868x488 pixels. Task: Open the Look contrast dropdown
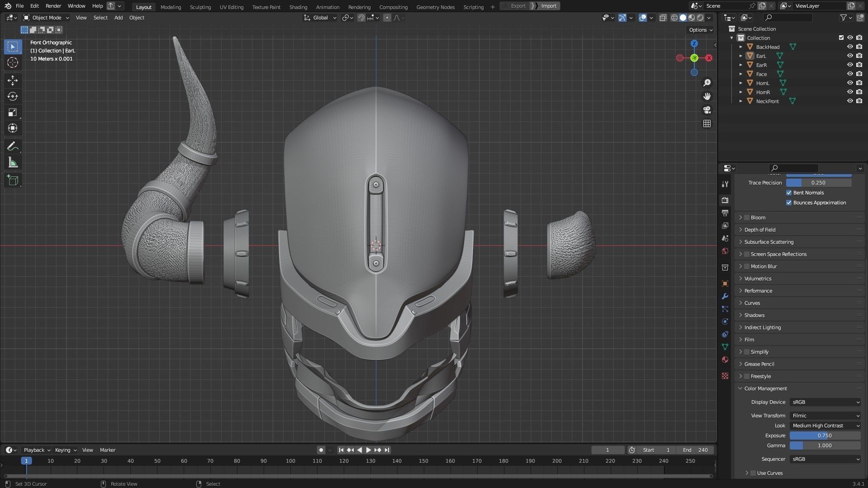825,426
